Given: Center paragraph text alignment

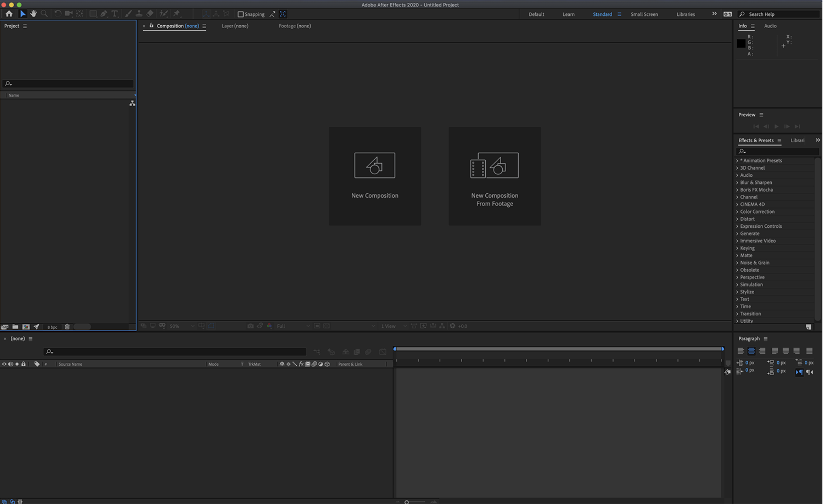Looking at the screenshot, I should (751, 351).
